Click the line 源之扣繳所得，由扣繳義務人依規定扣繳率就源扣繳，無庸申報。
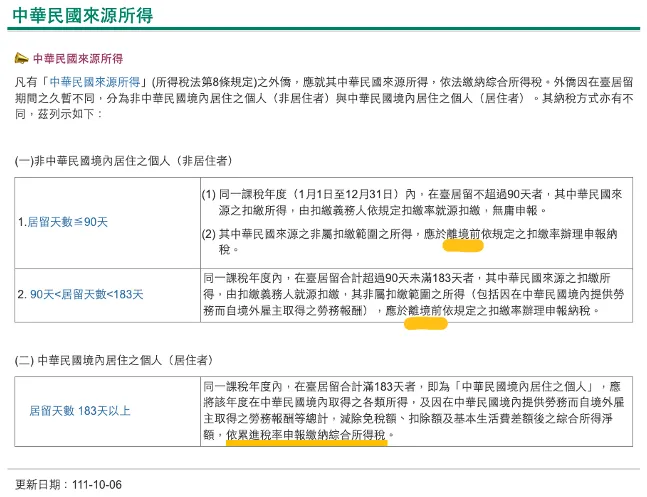 [383, 211]
